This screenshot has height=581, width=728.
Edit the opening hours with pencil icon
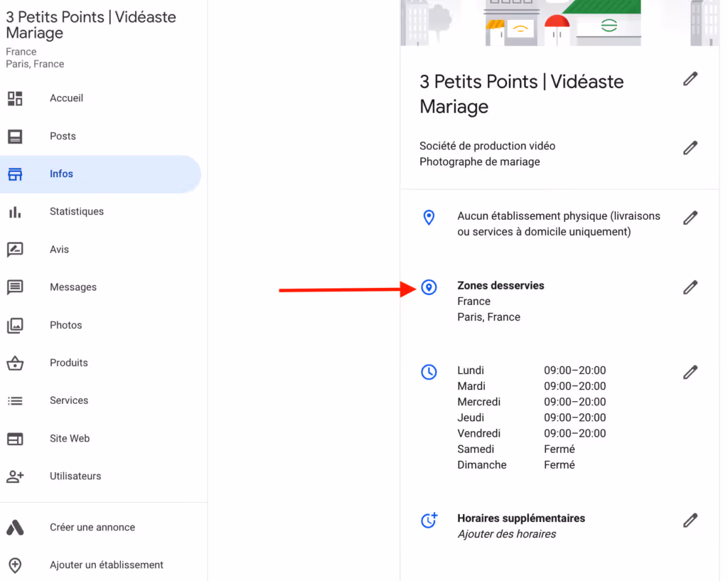(690, 373)
